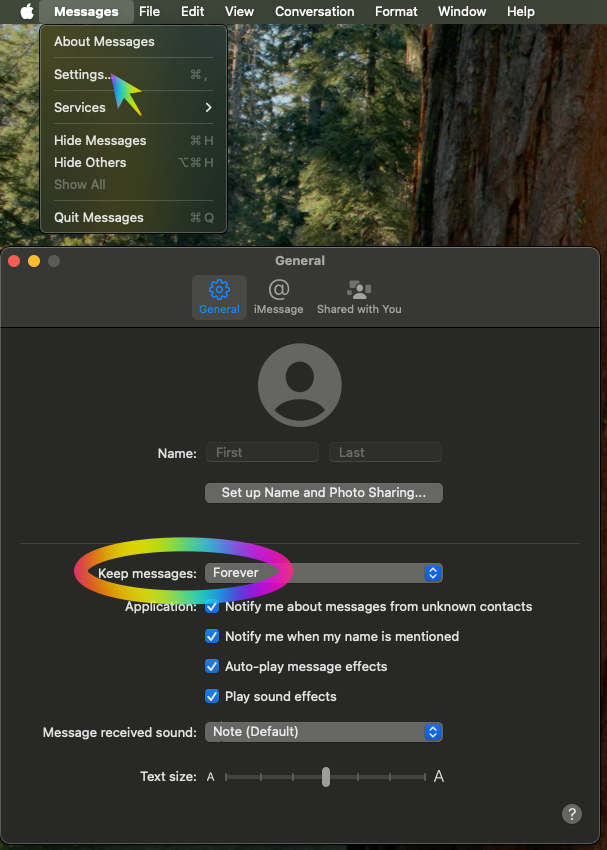Image resolution: width=607 pixels, height=850 pixels.
Task: Click the General gear icon tab
Action: pyautogui.click(x=219, y=297)
